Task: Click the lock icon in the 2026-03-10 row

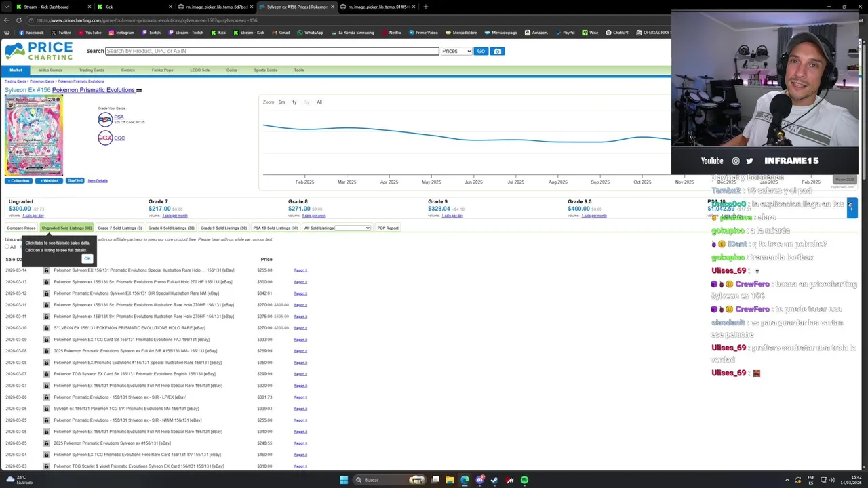Action: click(46, 328)
